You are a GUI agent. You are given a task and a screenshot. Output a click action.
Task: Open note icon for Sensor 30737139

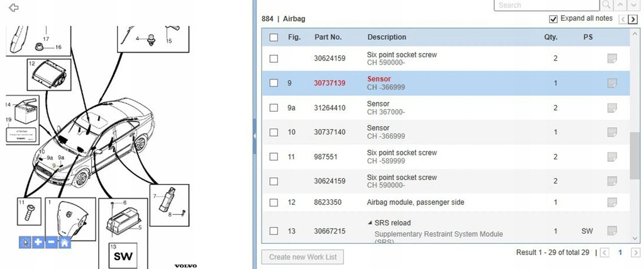pos(612,83)
